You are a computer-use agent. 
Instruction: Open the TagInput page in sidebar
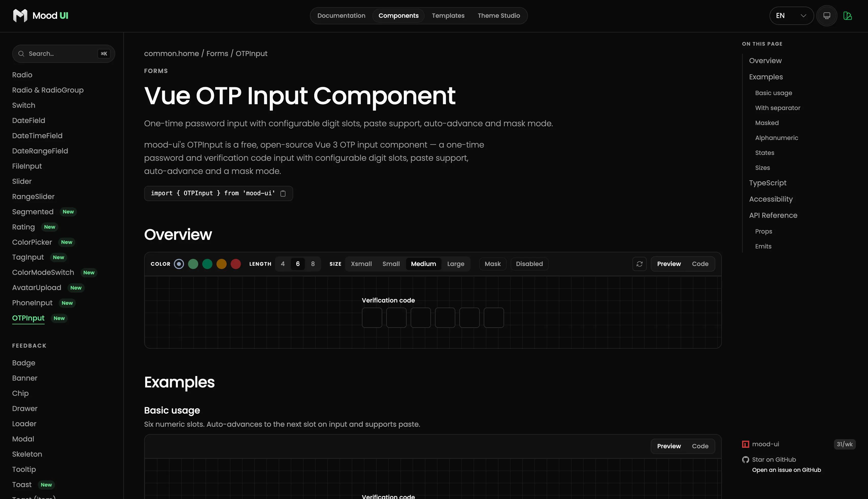coord(28,257)
